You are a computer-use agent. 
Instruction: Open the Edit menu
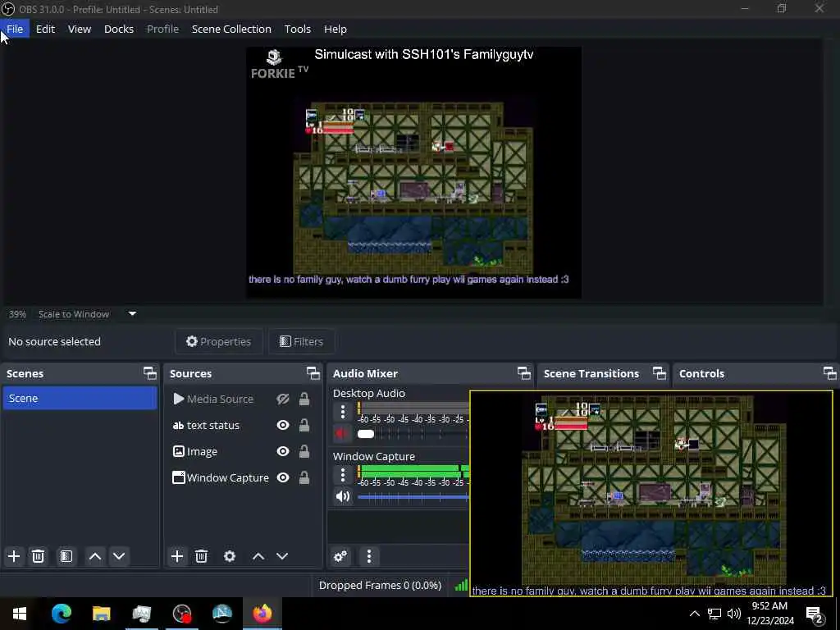point(46,29)
